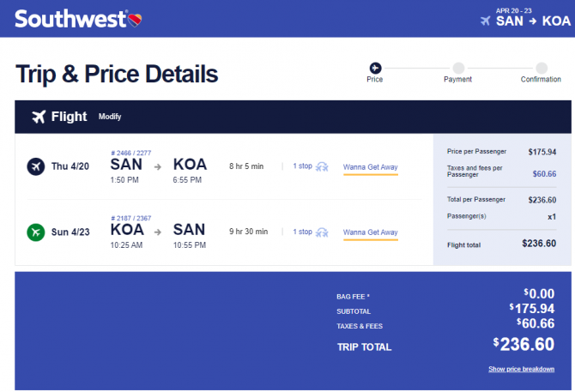This screenshot has width=575, height=392.
Task: Open Modify to change the flight
Action: click(x=110, y=117)
